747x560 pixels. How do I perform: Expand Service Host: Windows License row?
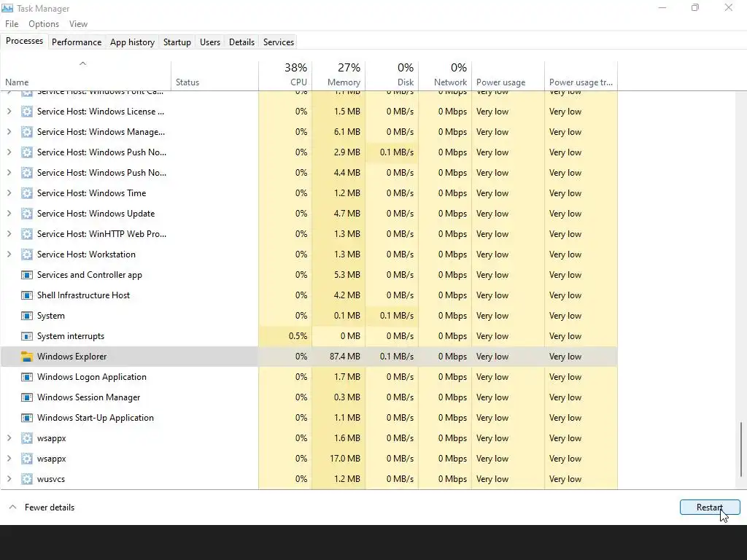pos(9,112)
